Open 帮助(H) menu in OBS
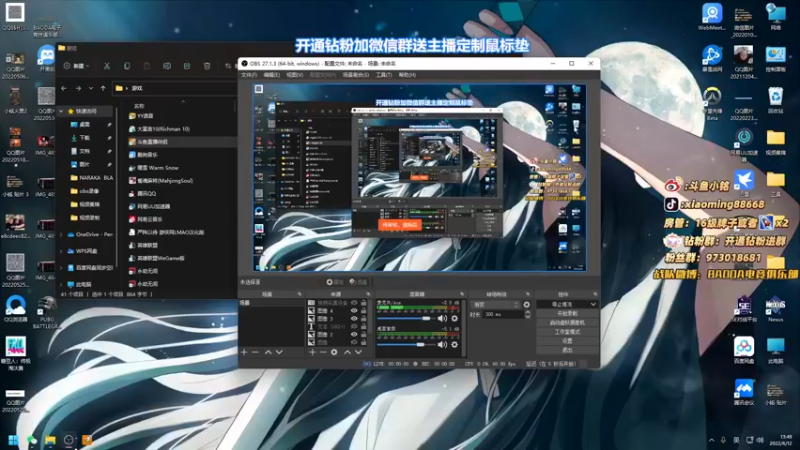 point(407,75)
